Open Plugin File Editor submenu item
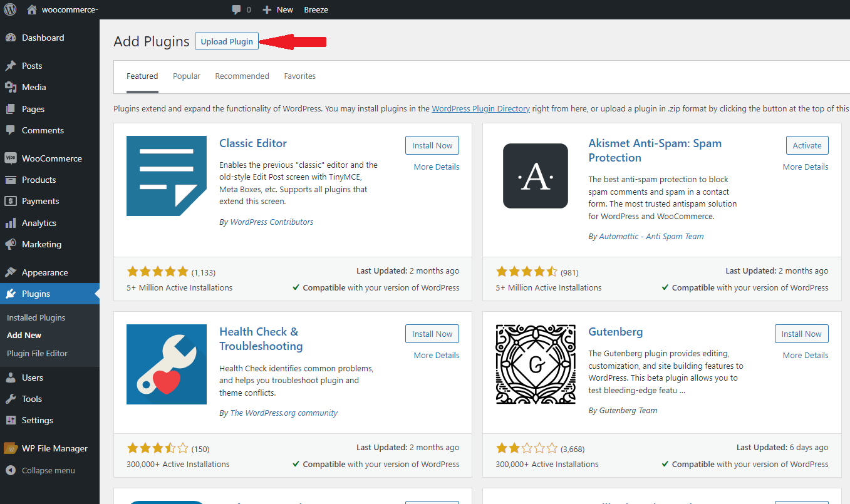The width and height of the screenshot is (850, 504). [37, 353]
